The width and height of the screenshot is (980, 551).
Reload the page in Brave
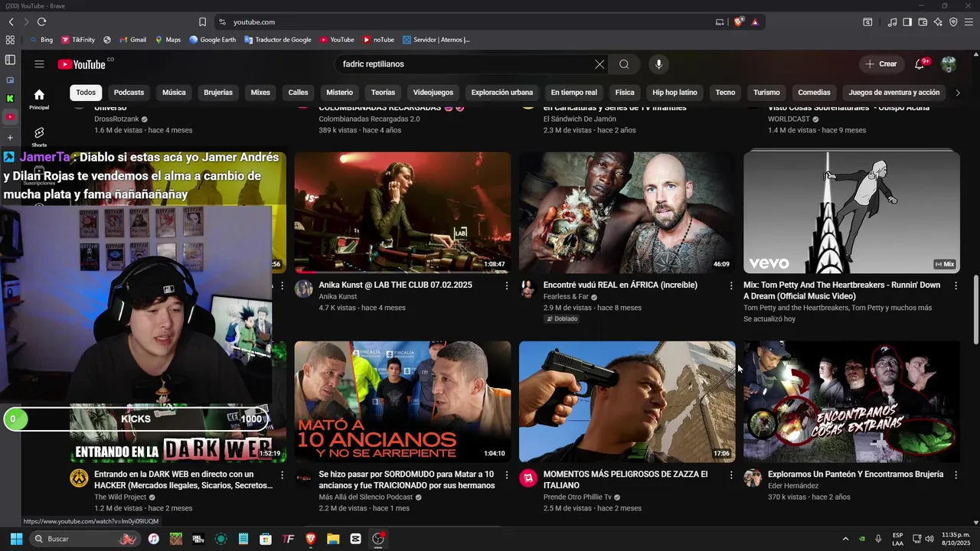coord(41,22)
